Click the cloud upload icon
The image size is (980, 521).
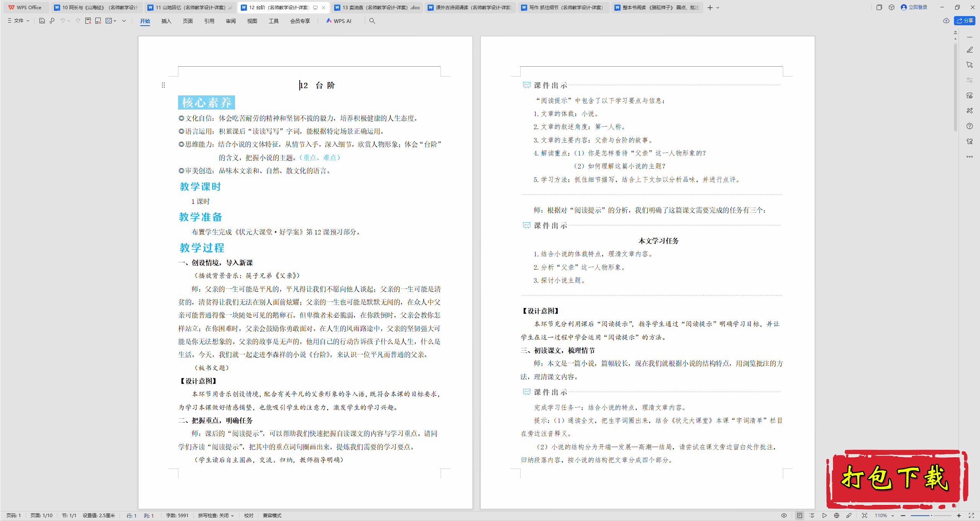[x=946, y=21]
